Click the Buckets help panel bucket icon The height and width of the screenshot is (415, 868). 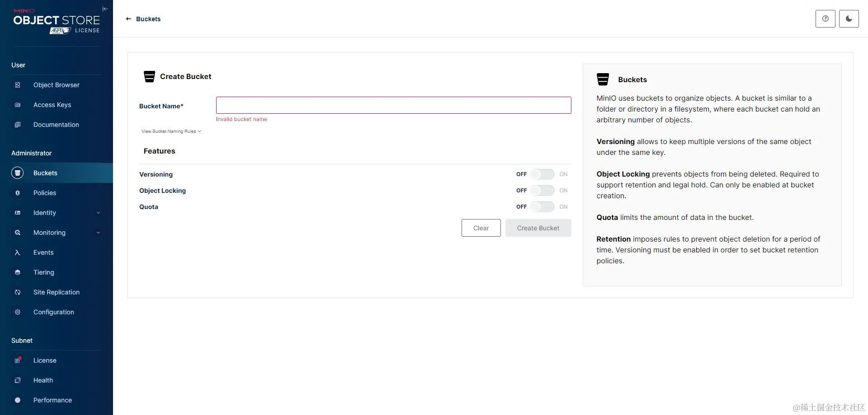(603, 79)
